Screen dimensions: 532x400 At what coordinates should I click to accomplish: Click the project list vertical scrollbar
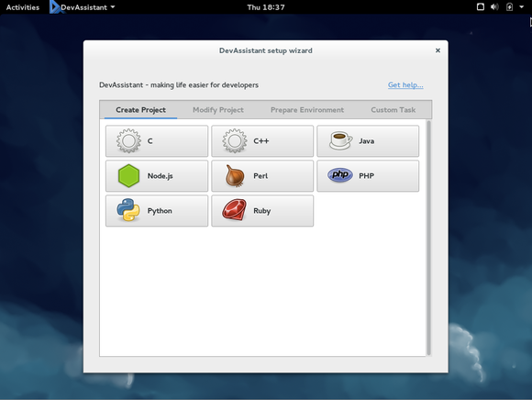pyautogui.click(x=429, y=238)
